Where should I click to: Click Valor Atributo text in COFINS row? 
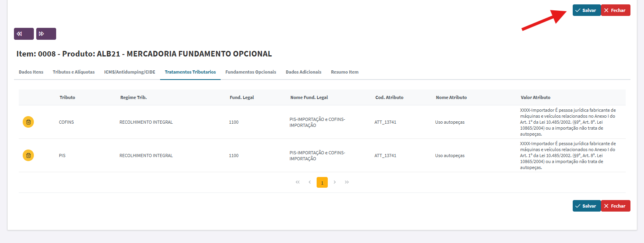point(568,122)
